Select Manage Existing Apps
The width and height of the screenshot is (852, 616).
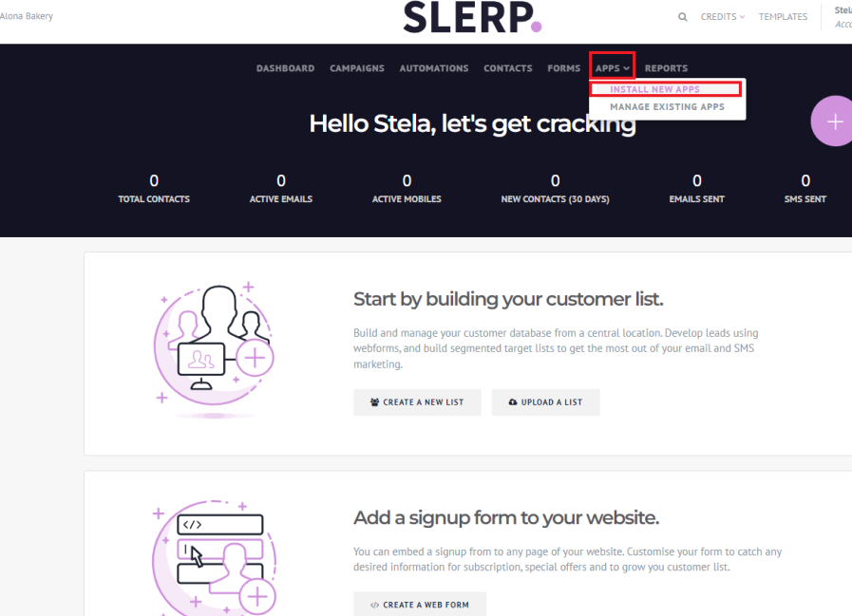667,107
